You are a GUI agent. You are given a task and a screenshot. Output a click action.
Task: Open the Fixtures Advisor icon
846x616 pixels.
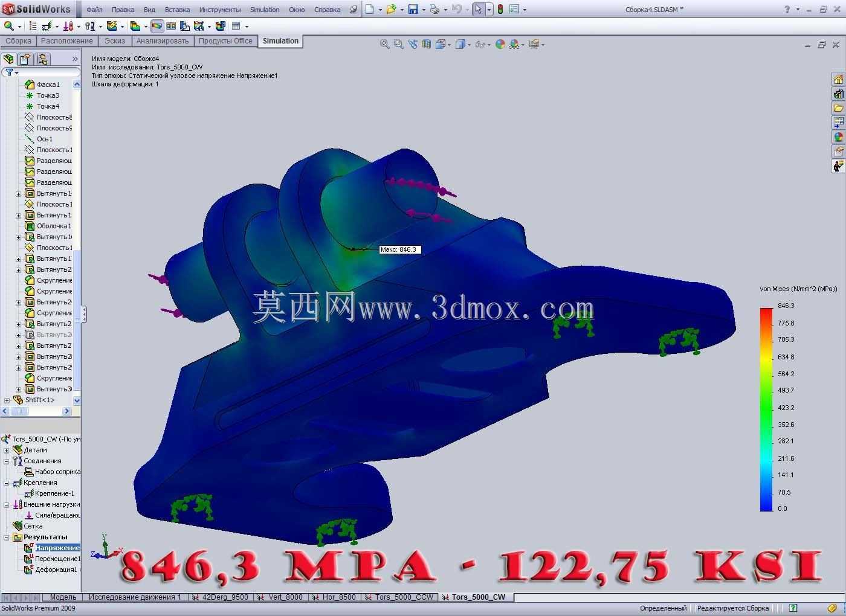click(x=47, y=26)
